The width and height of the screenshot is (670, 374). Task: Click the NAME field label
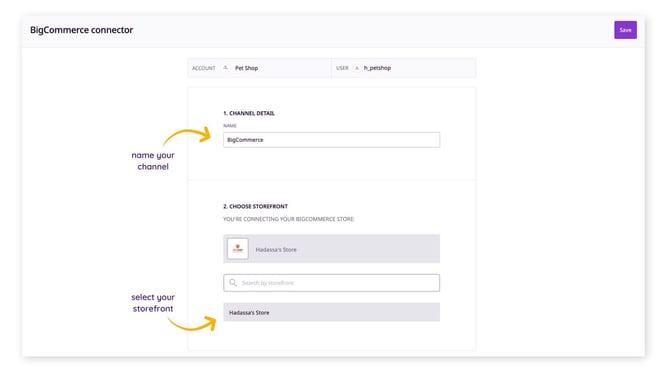click(x=229, y=126)
